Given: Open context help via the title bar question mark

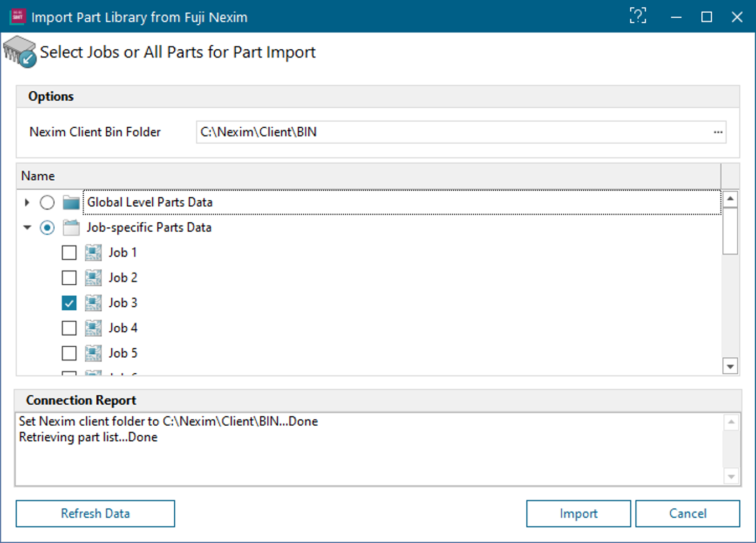Looking at the screenshot, I should [638, 17].
